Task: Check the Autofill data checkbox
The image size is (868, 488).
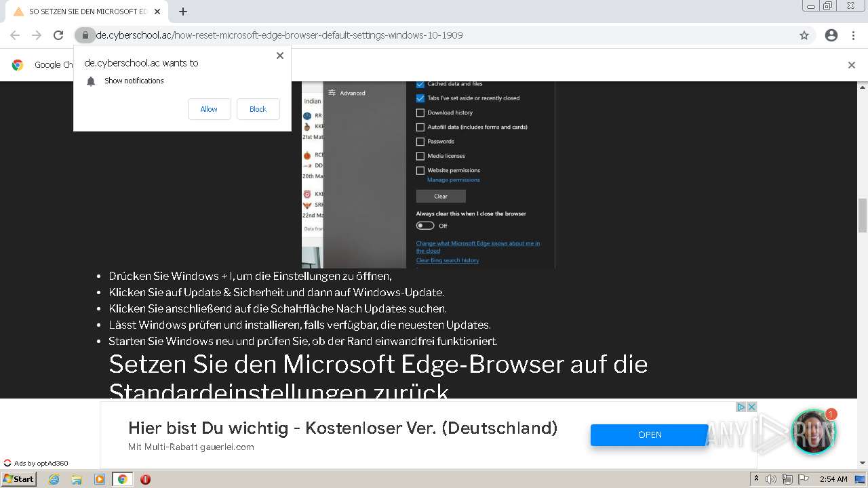Action: pyautogui.click(x=420, y=127)
